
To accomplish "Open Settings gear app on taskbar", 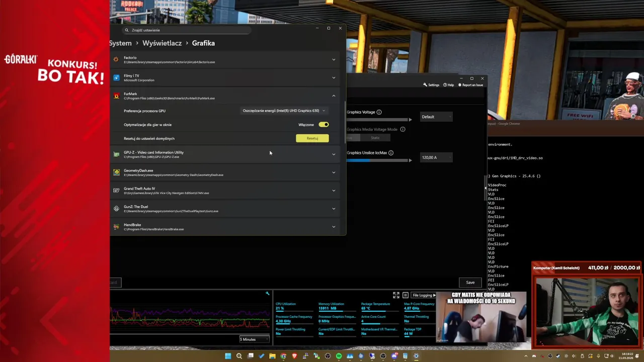I will 416,356.
